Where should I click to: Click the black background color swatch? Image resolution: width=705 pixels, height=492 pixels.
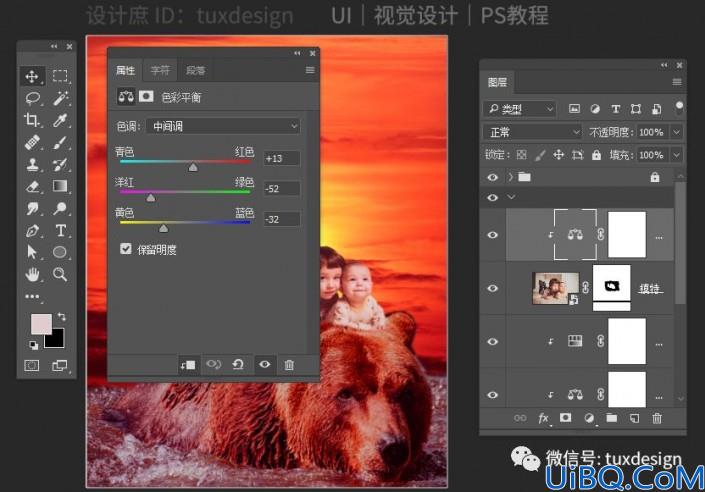[x=56, y=341]
